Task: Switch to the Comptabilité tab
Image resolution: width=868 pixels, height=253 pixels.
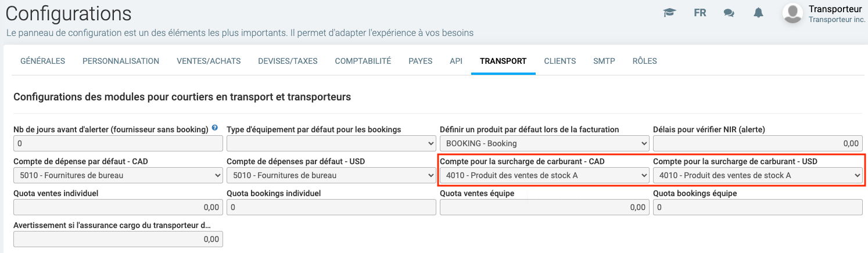Action: pyautogui.click(x=363, y=61)
